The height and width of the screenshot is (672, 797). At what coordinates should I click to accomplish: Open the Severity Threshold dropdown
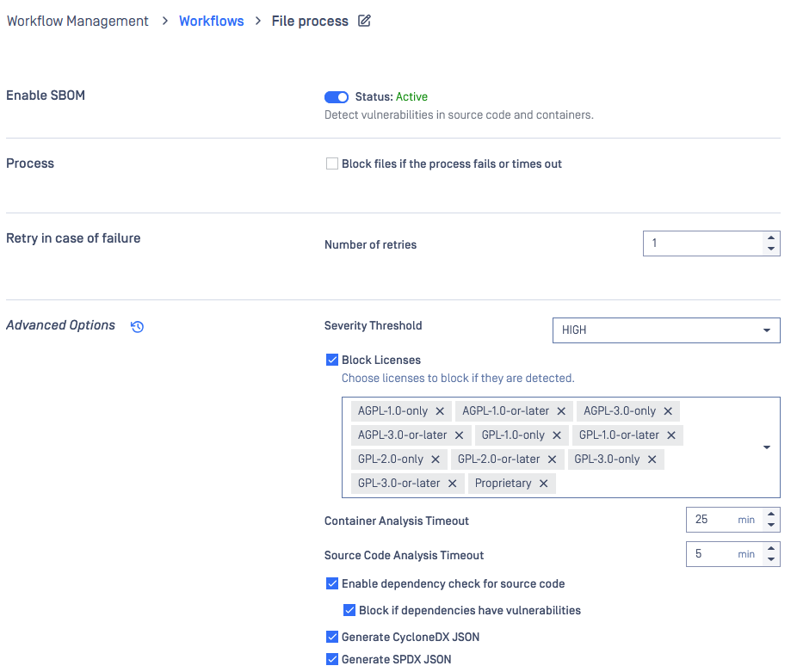coord(665,330)
